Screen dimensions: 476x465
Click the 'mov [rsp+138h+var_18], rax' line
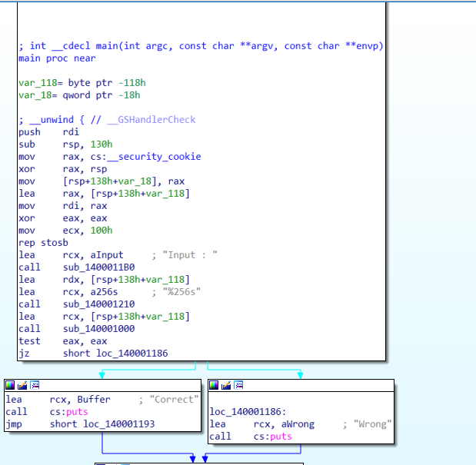pyautogui.click(x=102, y=181)
